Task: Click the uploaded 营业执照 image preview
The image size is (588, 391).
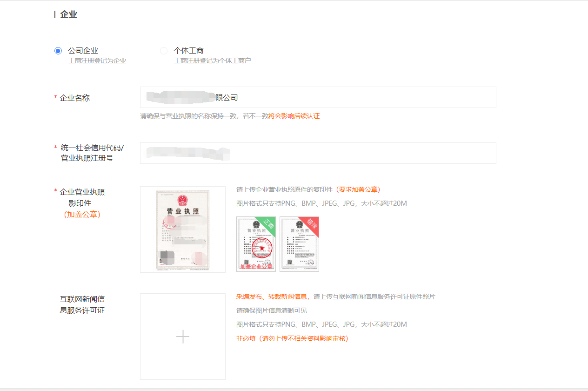Action: [182, 229]
